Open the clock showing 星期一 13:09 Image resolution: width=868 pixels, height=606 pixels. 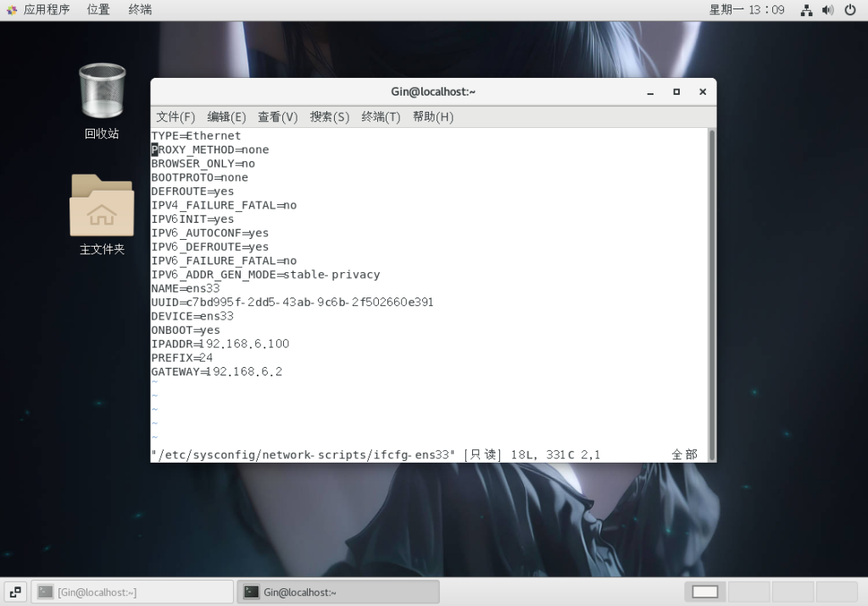point(747,10)
